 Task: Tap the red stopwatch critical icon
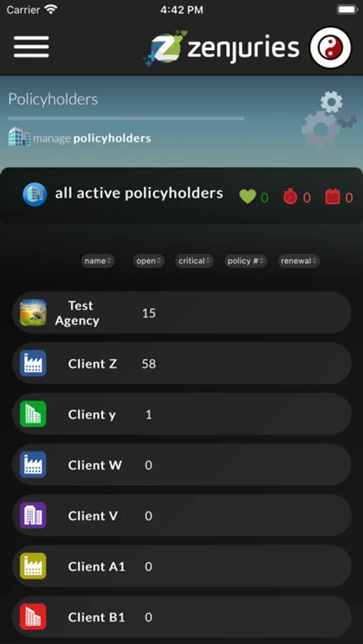tap(290, 196)
